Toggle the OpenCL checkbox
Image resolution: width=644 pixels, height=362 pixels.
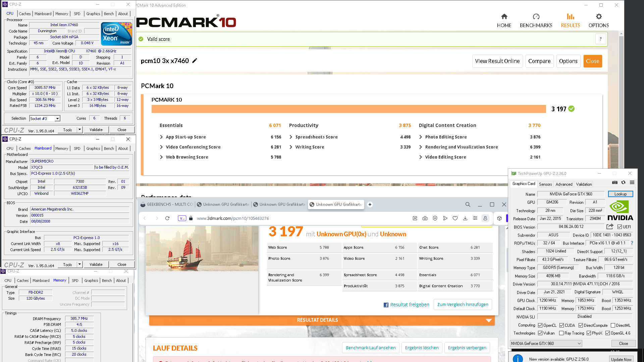(540, 325)
